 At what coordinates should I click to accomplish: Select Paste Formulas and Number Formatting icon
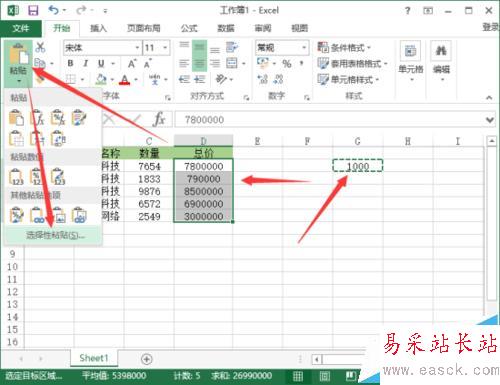(58, 118)
